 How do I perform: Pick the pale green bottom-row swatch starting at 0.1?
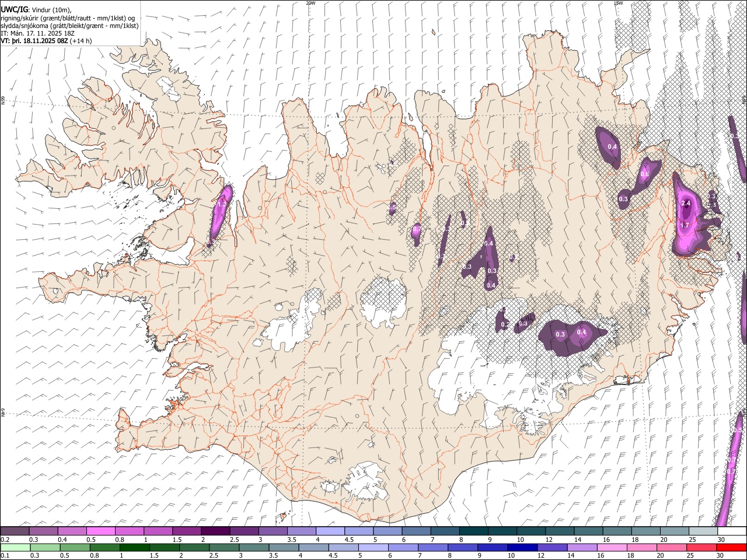[15, 547]
